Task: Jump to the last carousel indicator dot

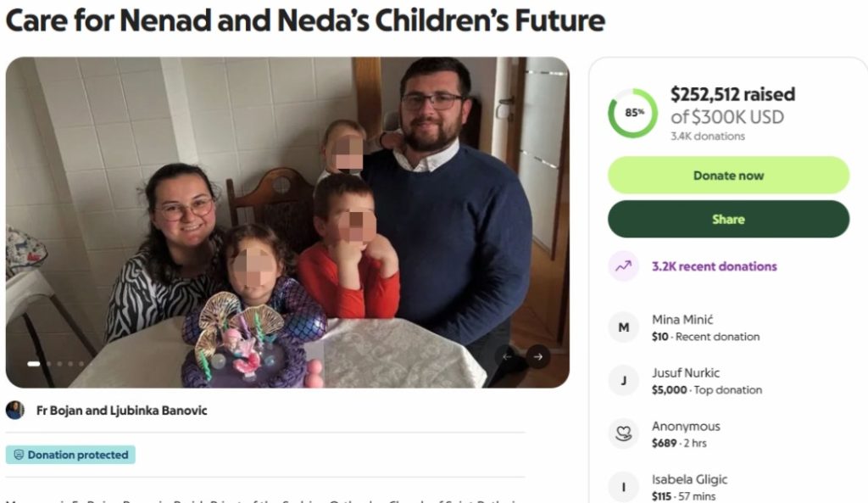Action: coord(81,364)
